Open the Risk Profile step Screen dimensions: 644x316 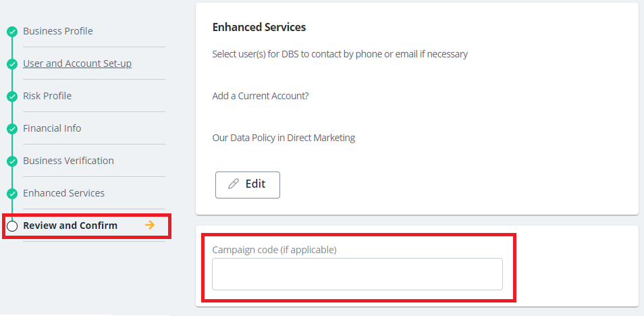[47, 96]
